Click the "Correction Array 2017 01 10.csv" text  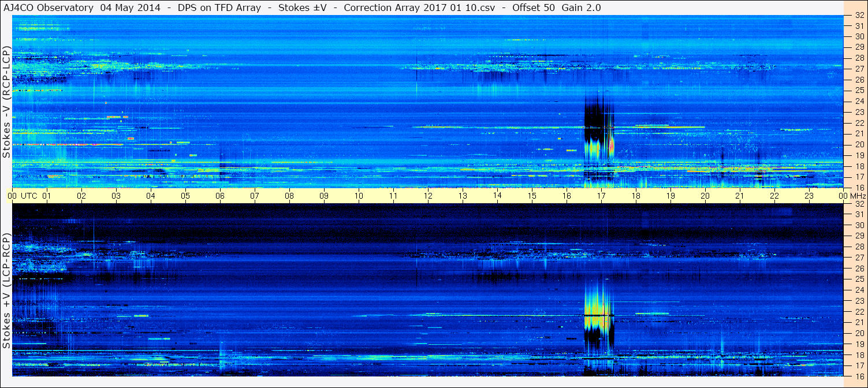(x=419, y=8)
